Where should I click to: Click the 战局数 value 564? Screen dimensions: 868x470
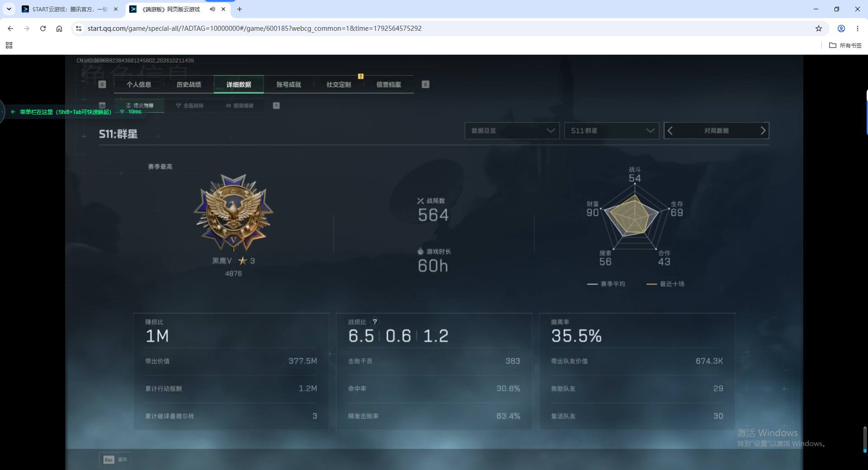(x=433, y=215)
